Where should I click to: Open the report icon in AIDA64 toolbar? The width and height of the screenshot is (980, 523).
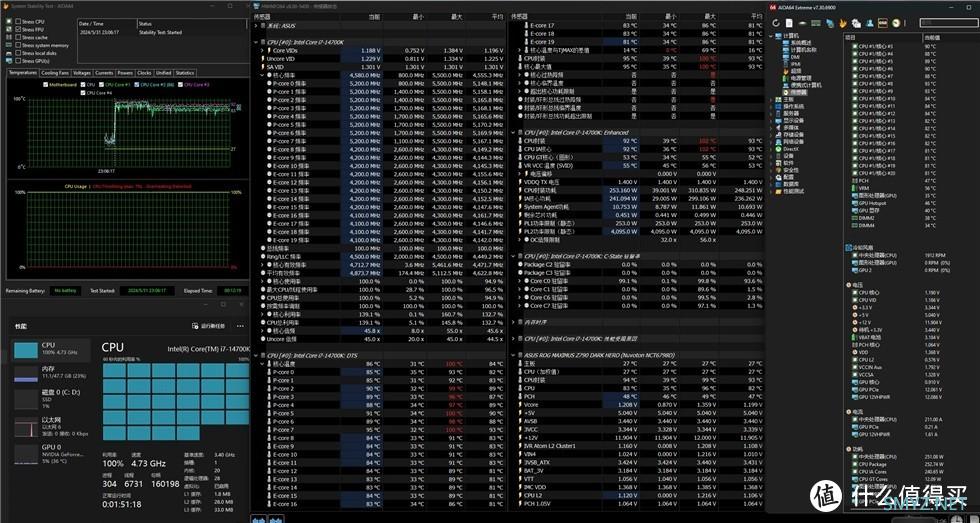coord(789,23)
